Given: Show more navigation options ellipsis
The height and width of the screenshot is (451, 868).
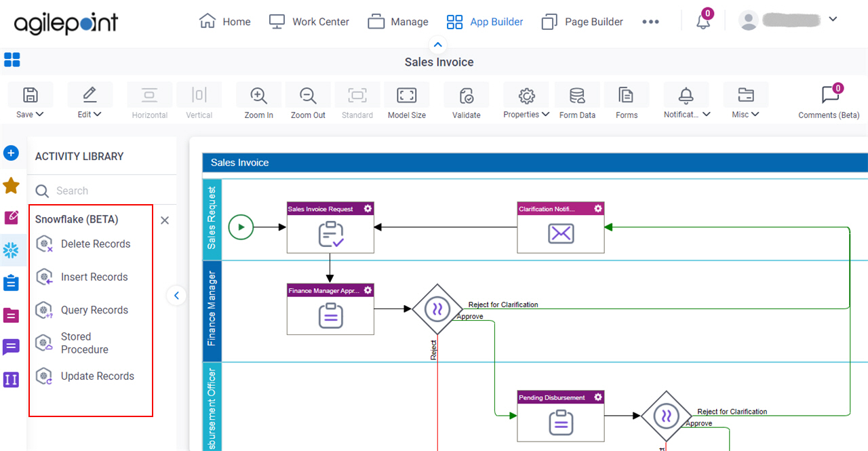Looking at the screenshot, I should coord(650,22).
